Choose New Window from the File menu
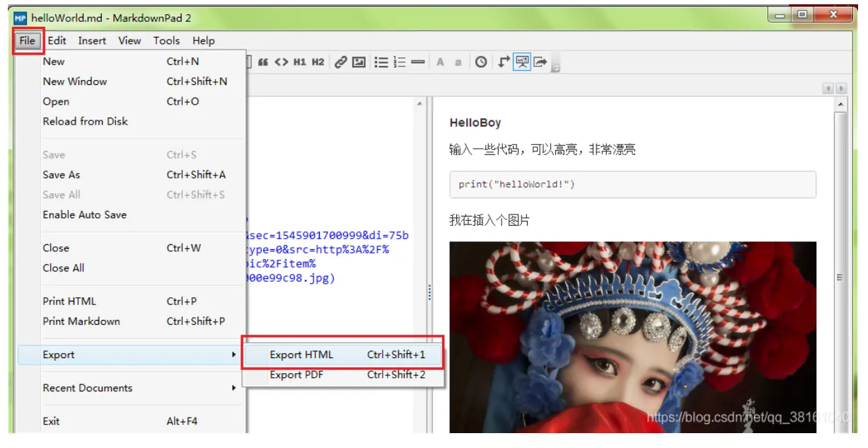The height and width of the screenshot is (448, 868). 132,81
